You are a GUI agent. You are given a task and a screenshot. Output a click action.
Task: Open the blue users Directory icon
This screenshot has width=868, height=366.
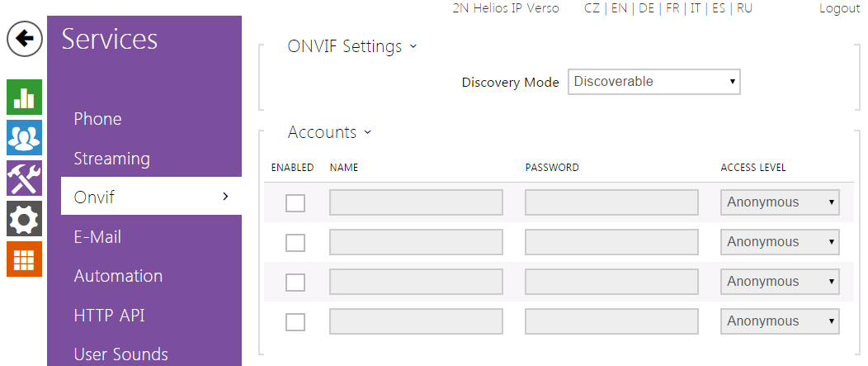tap(24, 138)
